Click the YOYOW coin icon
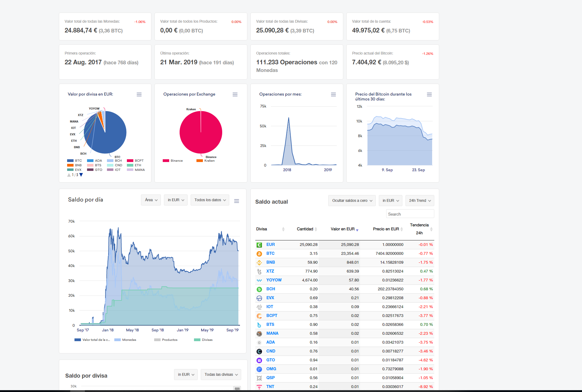 (x=259, y=280)
